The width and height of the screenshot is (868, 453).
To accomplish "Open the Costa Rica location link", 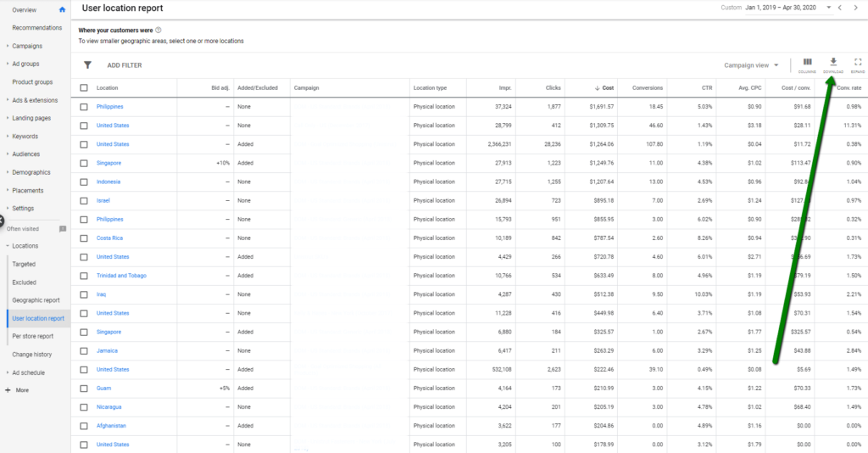I will coord(109,238).
